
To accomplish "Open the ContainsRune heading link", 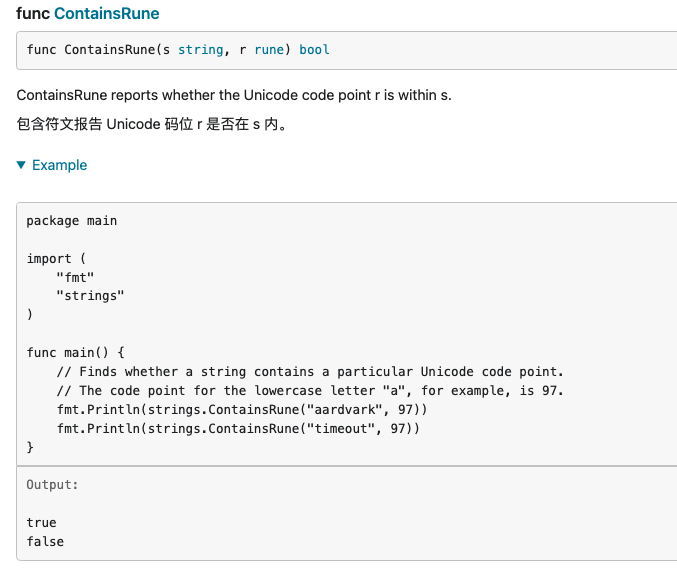I will pyautogui.click(x=107, y=14).
